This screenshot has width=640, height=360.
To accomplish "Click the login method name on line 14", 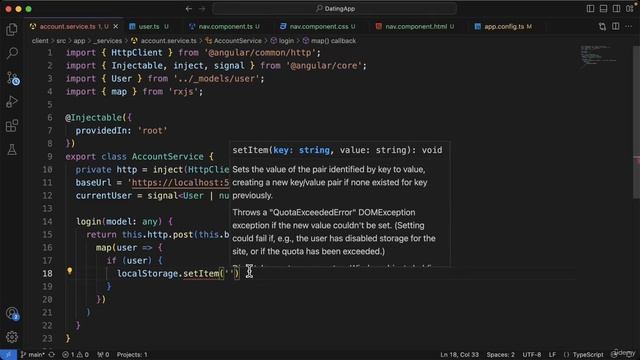I will point(89,222).
